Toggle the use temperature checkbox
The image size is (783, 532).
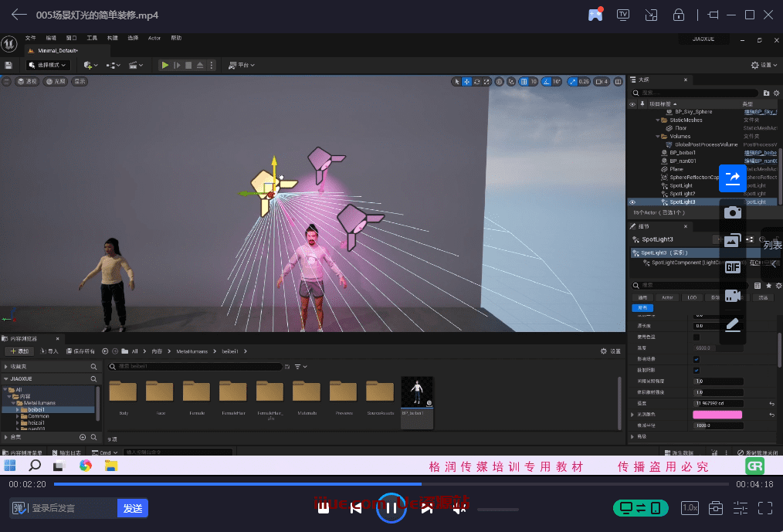(x=697, y=337)
